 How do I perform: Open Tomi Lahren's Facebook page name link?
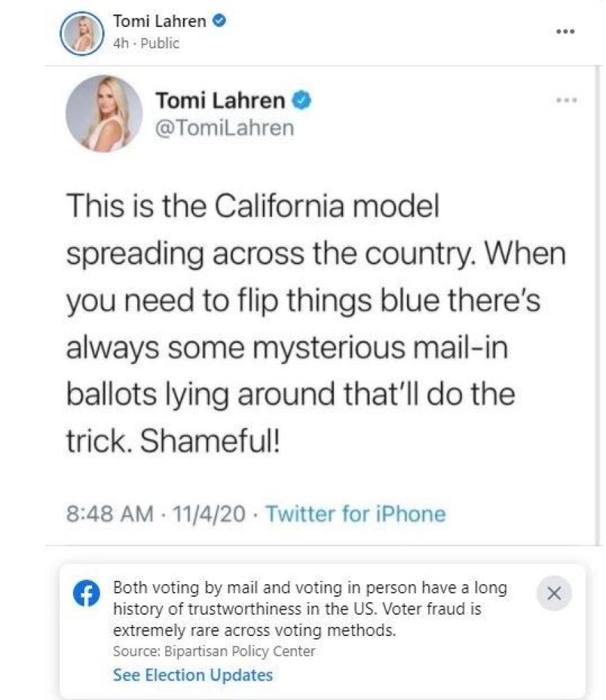pyautogui.click(x=159, y=21)
